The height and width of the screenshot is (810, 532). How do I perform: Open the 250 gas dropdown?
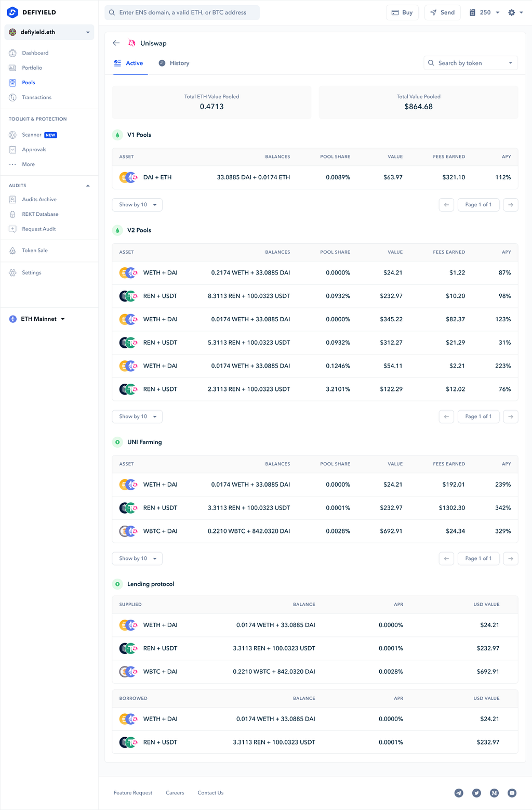(484, 12)
